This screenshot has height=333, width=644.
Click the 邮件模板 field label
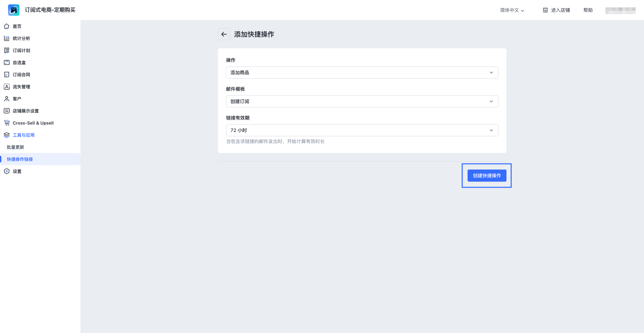click(235, 89)
